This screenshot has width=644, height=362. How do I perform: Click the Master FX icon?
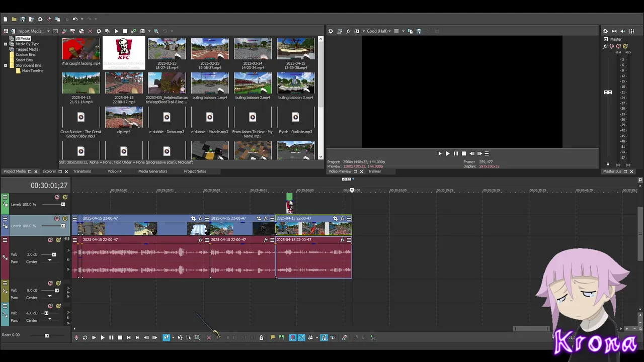[605, 46]
